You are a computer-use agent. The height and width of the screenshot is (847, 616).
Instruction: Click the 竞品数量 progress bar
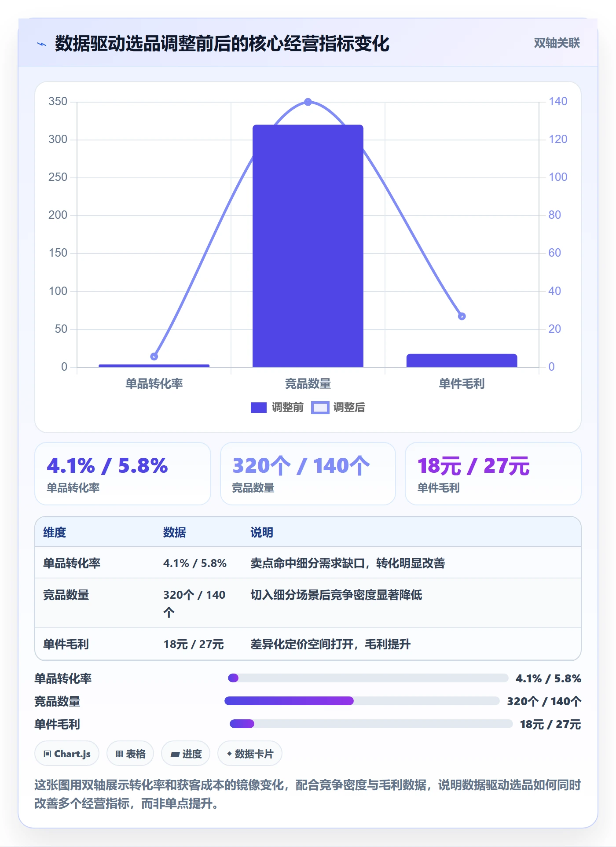[362, 701]
